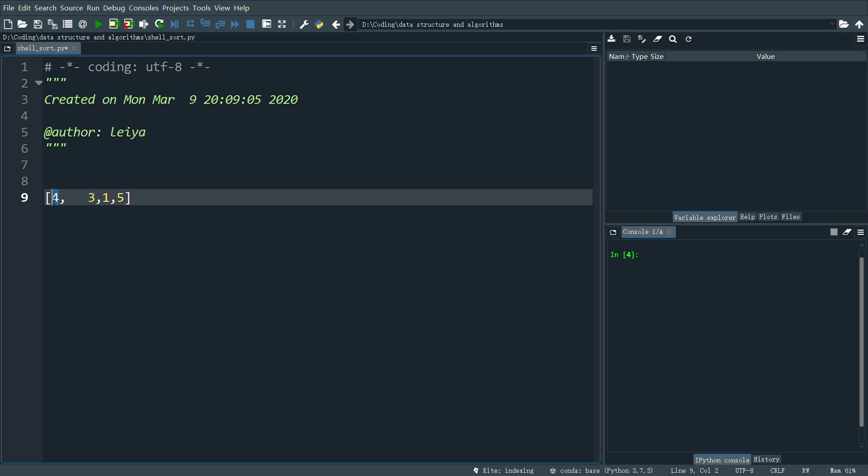Screen dimensions: 868x476
Task: Stop the current execution (square icon)
Action: [250, 24]
